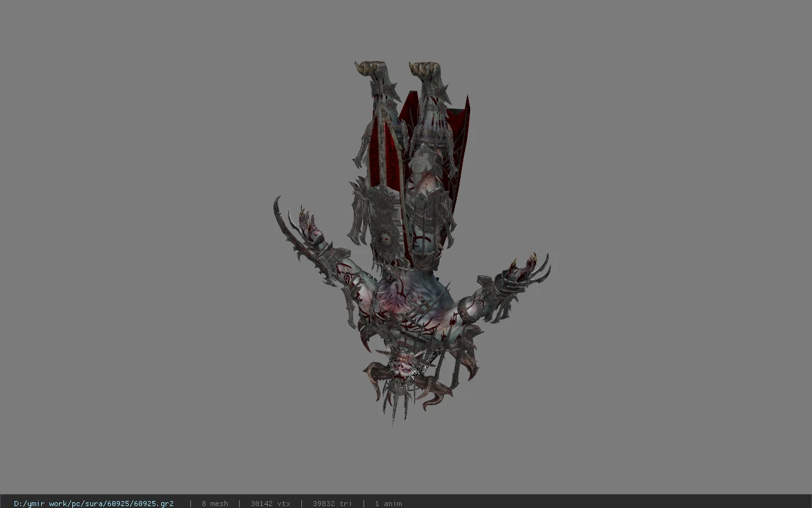The image size is (812, 508).
Task: Click the '1 anim' status entry
Action: pos(388,504)
